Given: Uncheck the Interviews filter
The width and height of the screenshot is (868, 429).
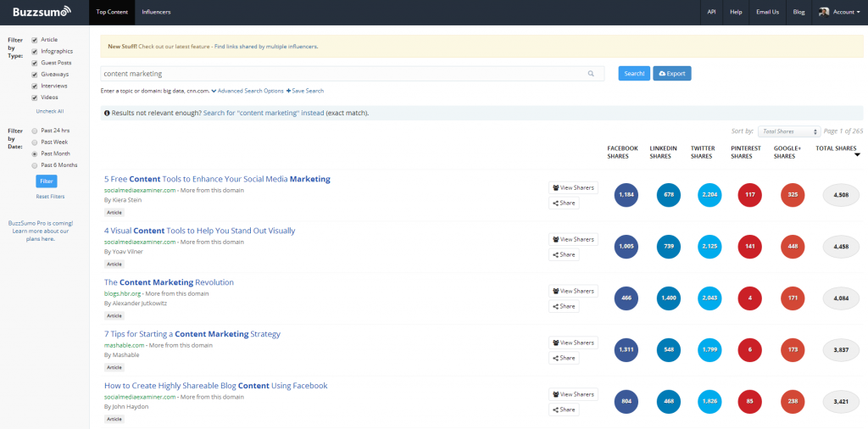Looking at the screenshot, I should pyautogui.click(x=35, y=86).
